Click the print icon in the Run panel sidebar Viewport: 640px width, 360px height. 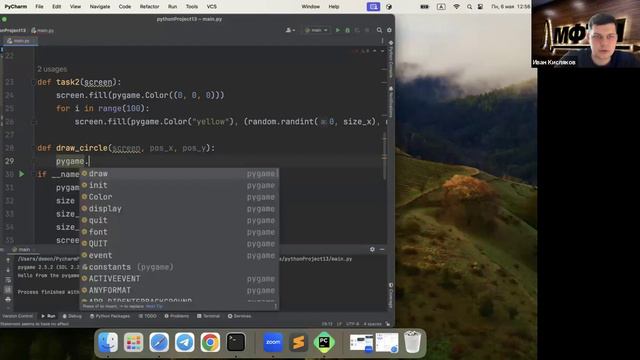point(8,300)
